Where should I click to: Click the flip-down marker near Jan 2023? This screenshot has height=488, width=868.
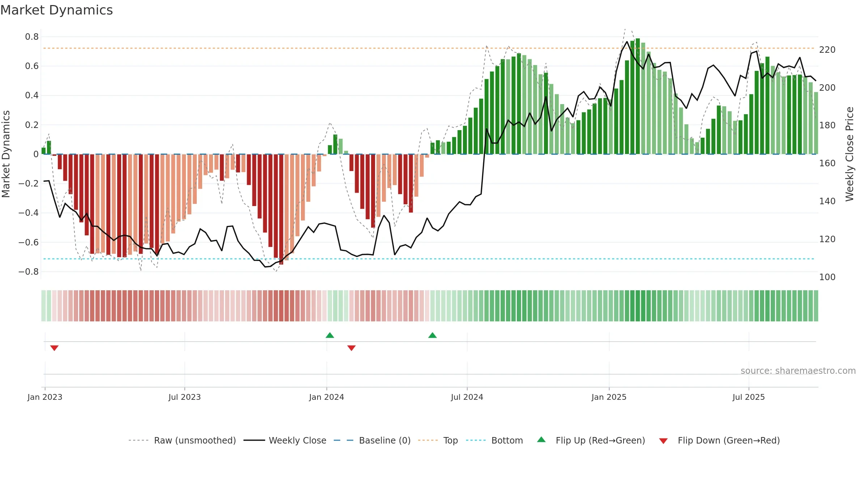[54, 348]
